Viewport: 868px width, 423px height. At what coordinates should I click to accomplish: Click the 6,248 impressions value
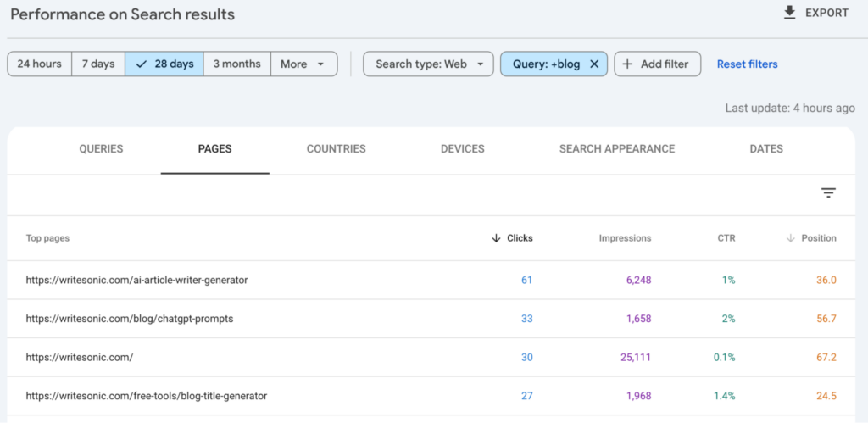(x=639, y=280)
